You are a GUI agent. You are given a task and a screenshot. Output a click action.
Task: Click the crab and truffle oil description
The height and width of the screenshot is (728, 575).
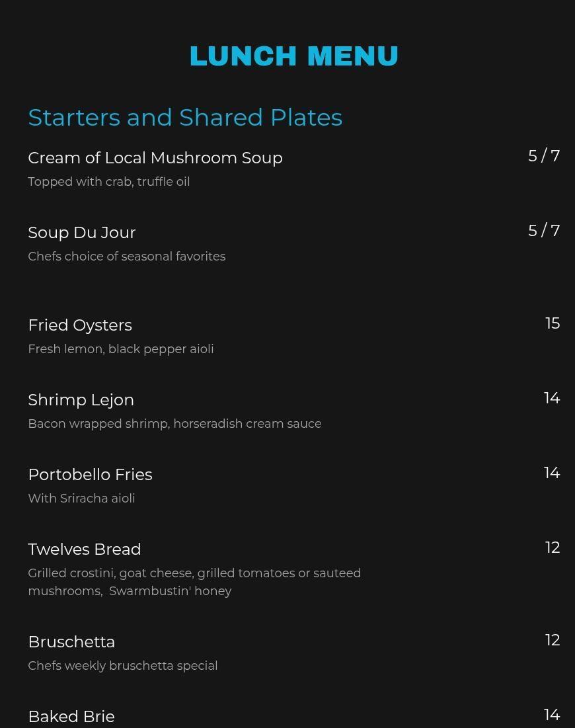[x=109, y=182]
